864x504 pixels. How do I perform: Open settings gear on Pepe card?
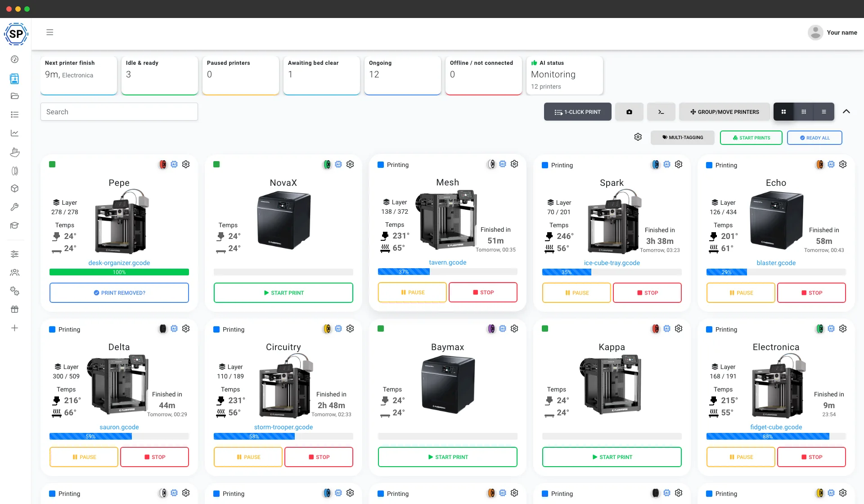click(186, 164)
